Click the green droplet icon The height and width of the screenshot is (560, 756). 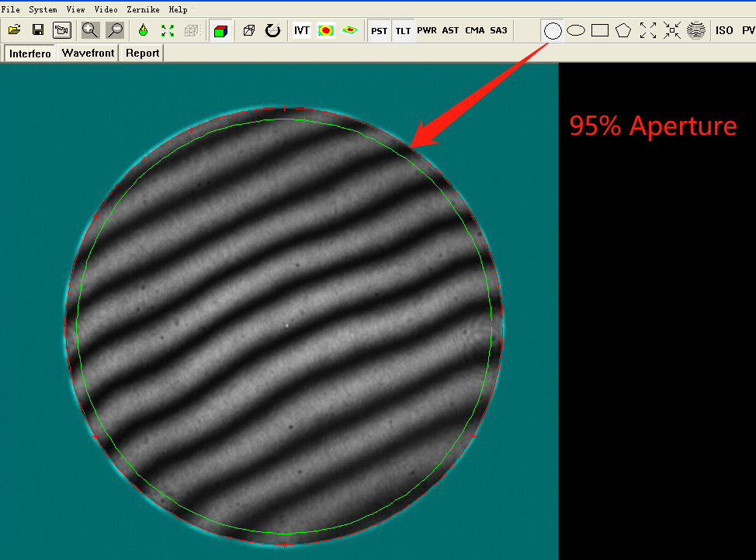[x=143, y=30]
